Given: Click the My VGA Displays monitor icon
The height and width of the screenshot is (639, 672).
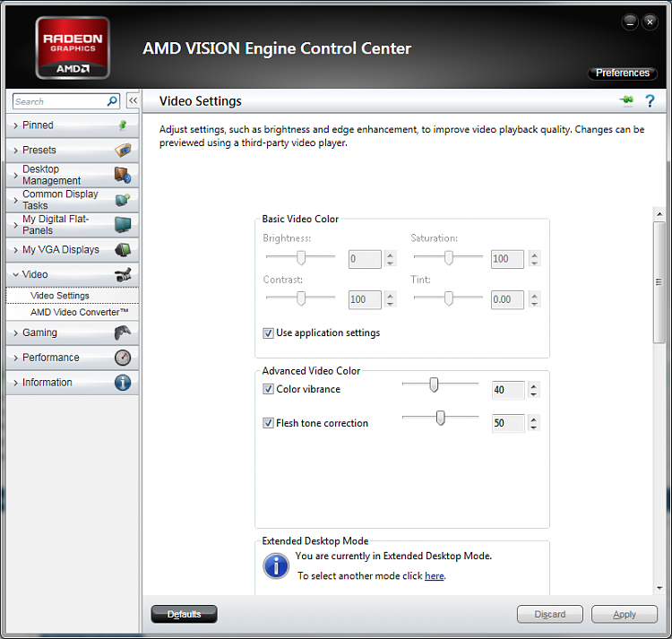Looking at the screenshot, I should [123, 249].
